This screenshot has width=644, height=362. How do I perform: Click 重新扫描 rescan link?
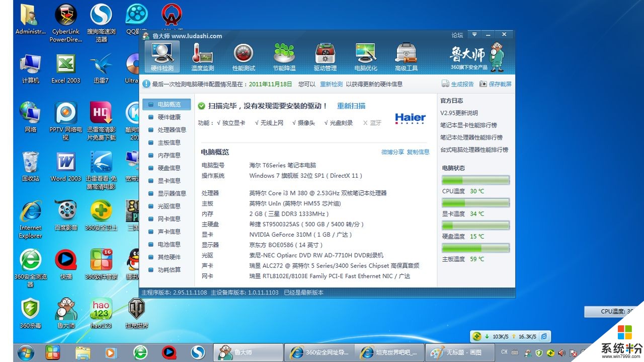coord(351,106)
